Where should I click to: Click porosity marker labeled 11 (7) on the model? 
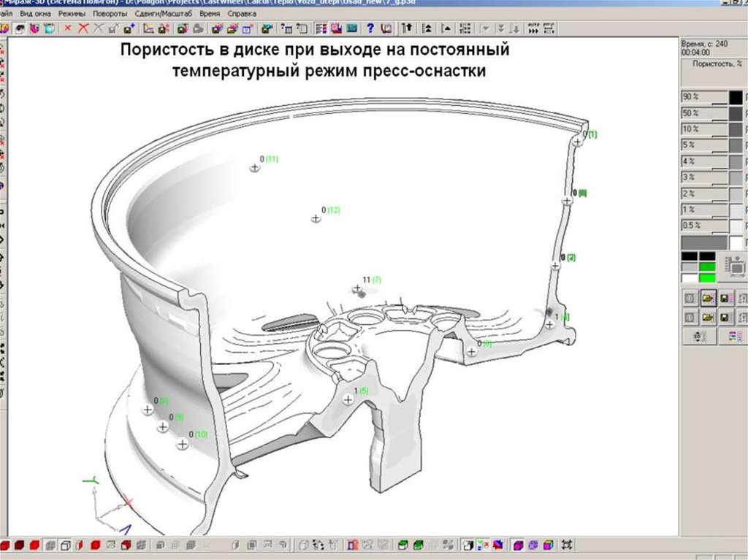click(x=357, y=289)
